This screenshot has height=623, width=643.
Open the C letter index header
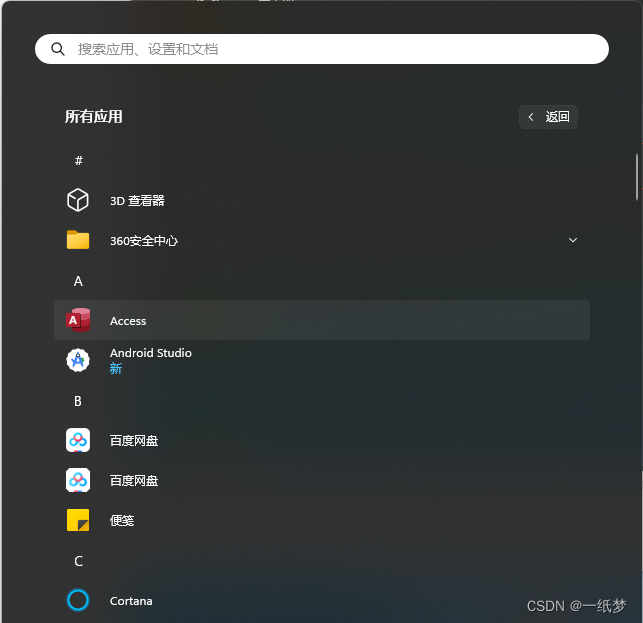point(78,561)
